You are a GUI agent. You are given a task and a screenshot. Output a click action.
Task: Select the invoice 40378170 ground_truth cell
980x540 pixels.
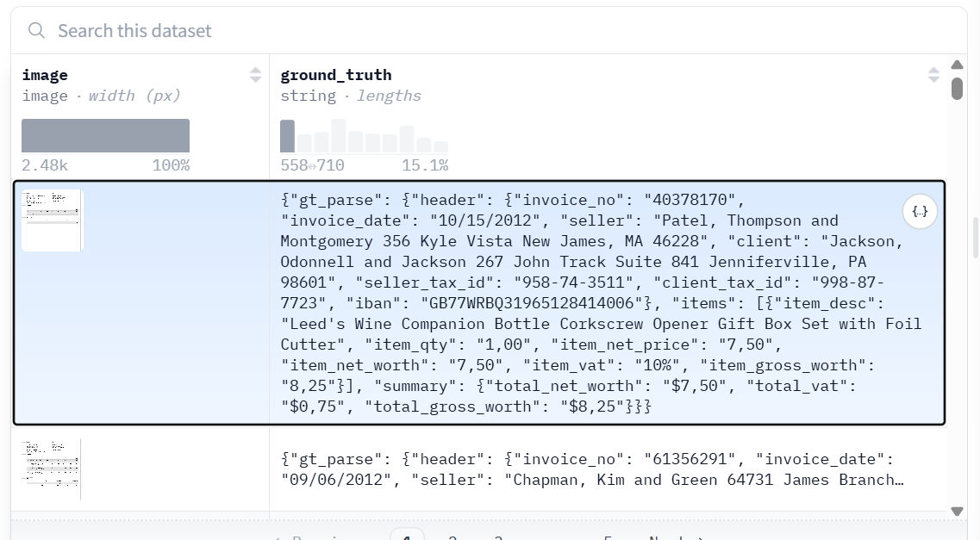pyautogui.click(x=595, y=303)
